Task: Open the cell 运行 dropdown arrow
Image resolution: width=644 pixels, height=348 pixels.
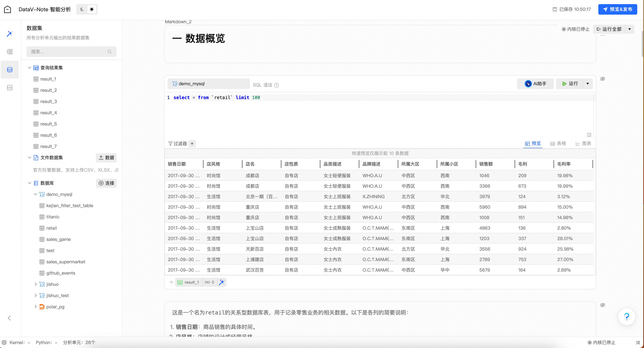Action: pos(588,84)
